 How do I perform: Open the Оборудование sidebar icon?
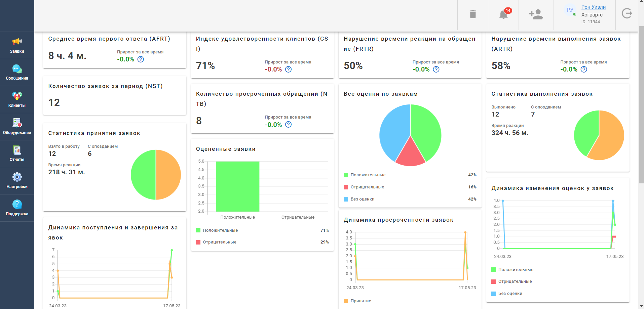(x=17, y=123)
